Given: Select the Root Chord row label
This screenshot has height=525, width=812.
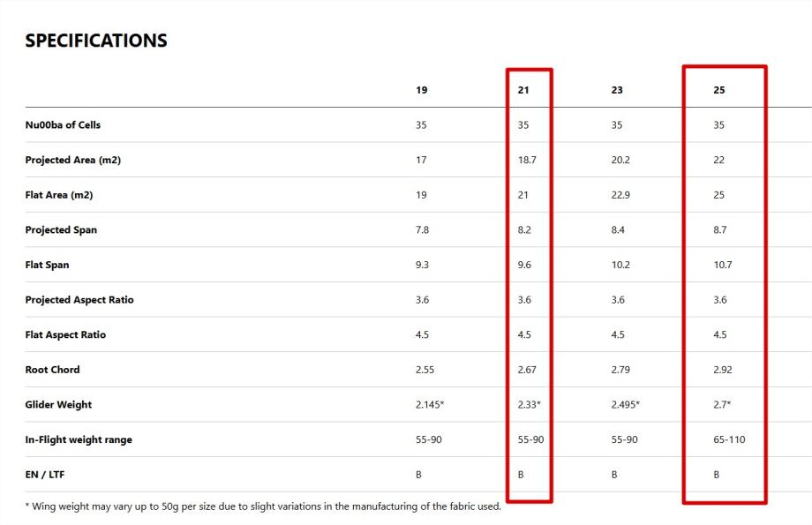Looking at the screenshot, I should 52,370.
